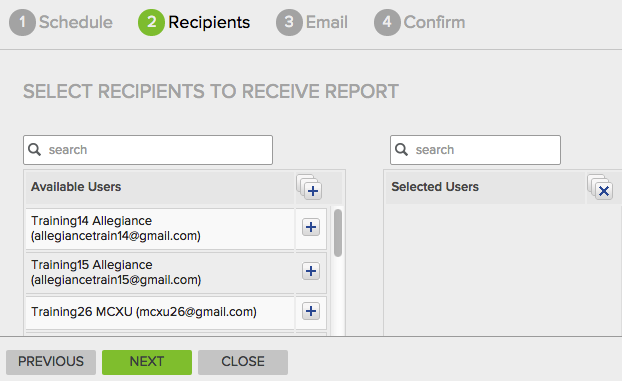Remove all selected users icon
Viewport: 622px width, 381px height.
click(x=600, y=187)
